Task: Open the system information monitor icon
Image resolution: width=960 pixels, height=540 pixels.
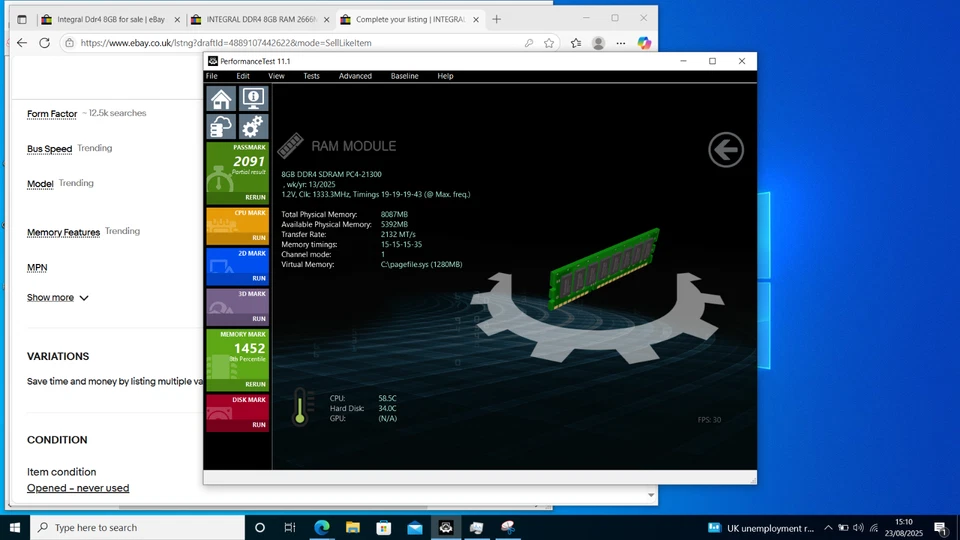Action: tap(253, 99)
